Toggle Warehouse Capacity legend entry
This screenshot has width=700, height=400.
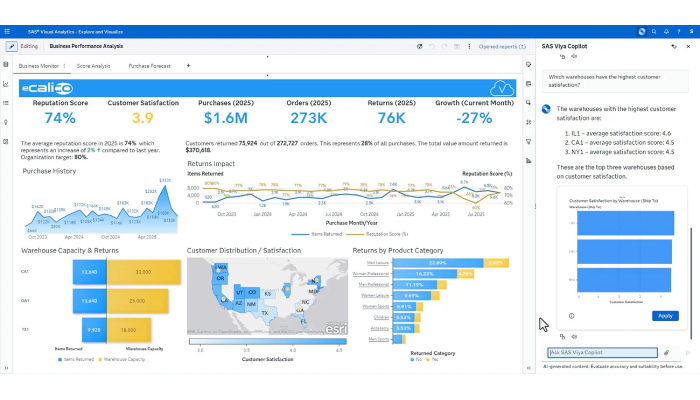pos(121,359)
